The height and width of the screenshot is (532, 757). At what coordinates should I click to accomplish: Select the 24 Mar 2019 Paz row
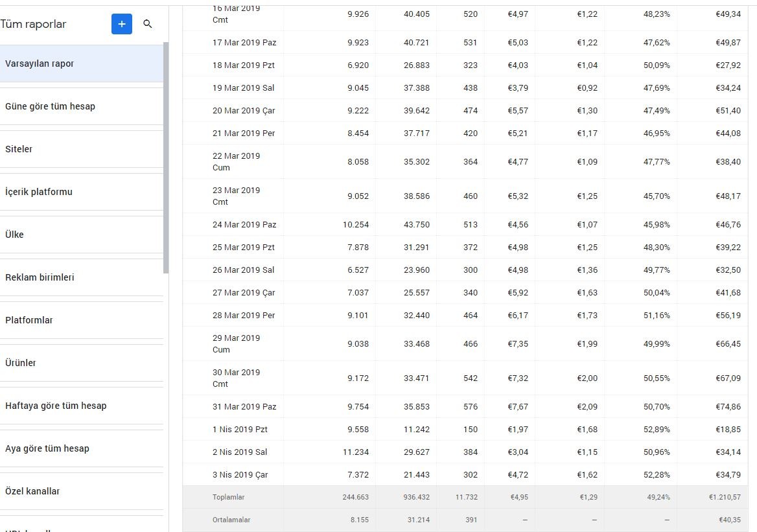tap(465, 224)
